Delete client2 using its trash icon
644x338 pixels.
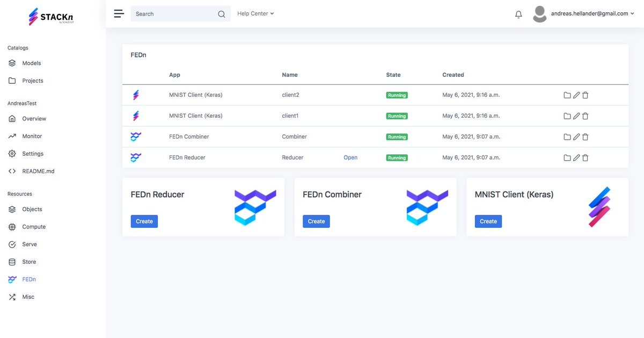coord(586,95)
